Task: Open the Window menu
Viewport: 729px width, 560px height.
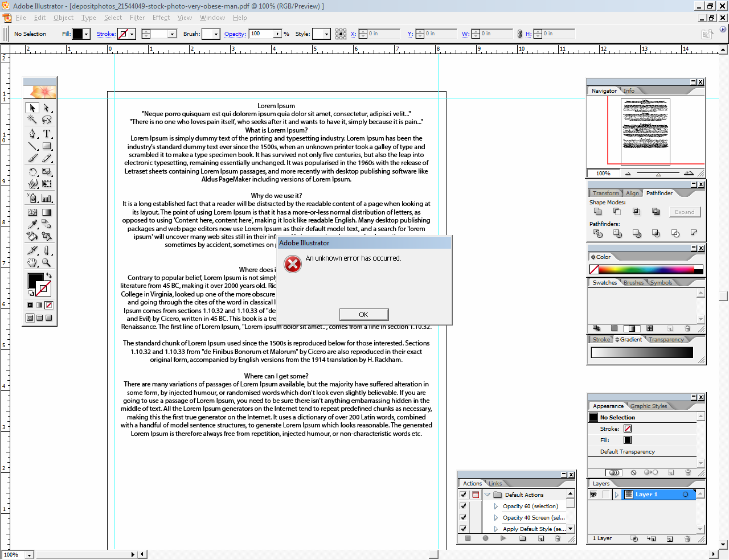Action: pos(212,18)
